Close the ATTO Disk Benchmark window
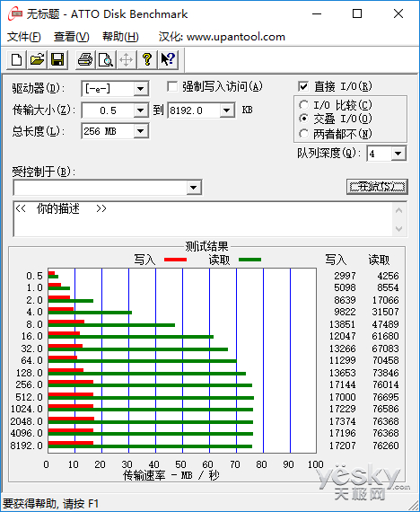 click(x=398, y=13)
